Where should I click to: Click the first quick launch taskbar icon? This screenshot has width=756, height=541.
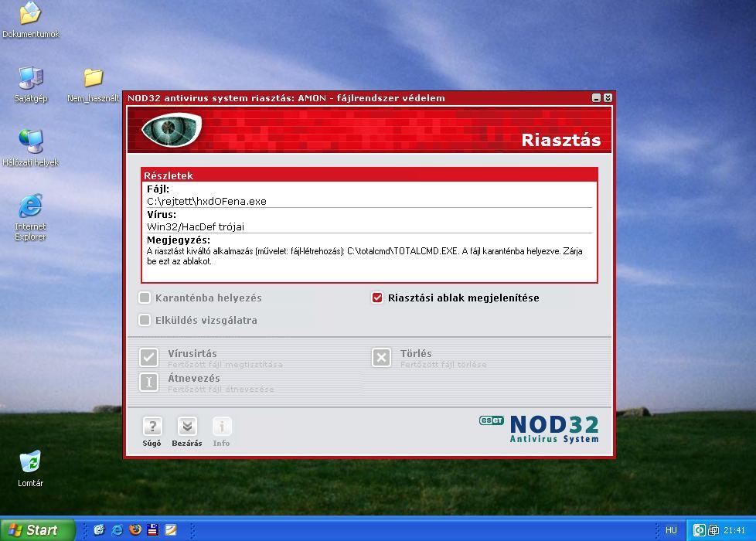(x=99, y=530)
